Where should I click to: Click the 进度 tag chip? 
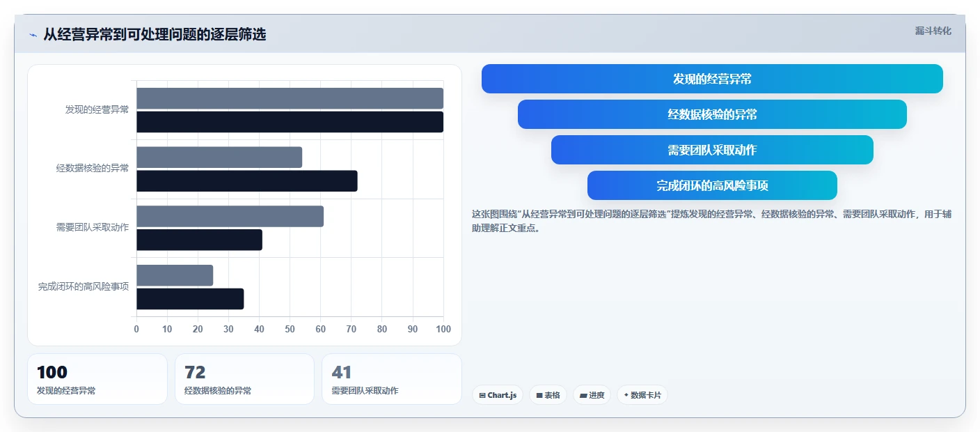[x=592, y=395]
